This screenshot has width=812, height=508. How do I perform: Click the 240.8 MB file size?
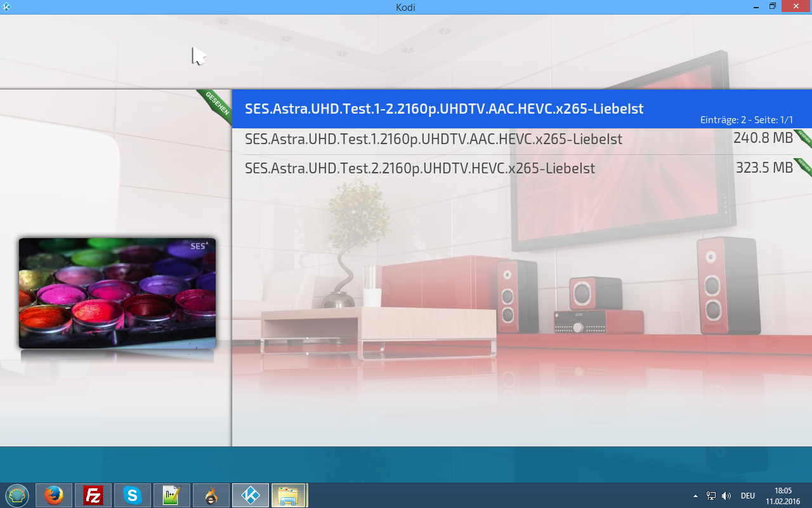point(763,138)
